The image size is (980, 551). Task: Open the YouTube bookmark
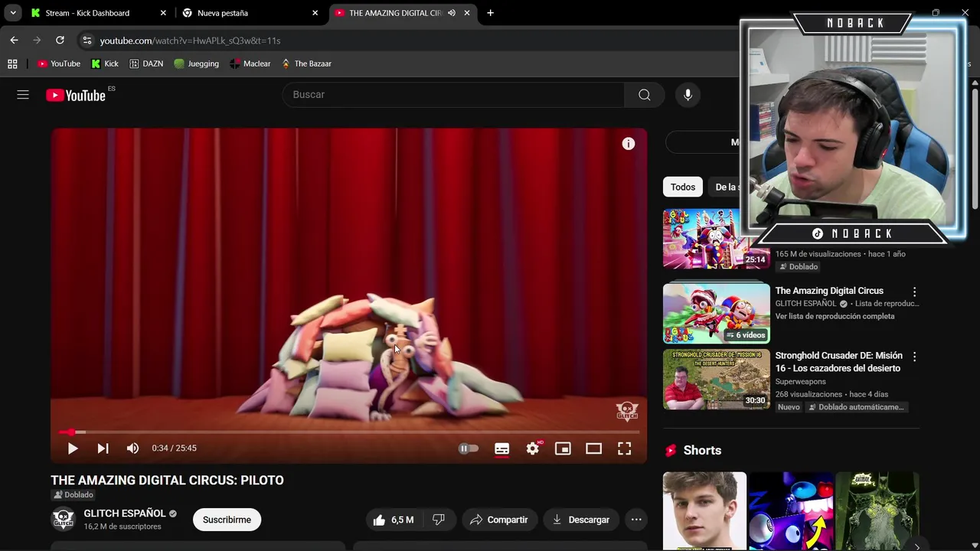point(59,64)
